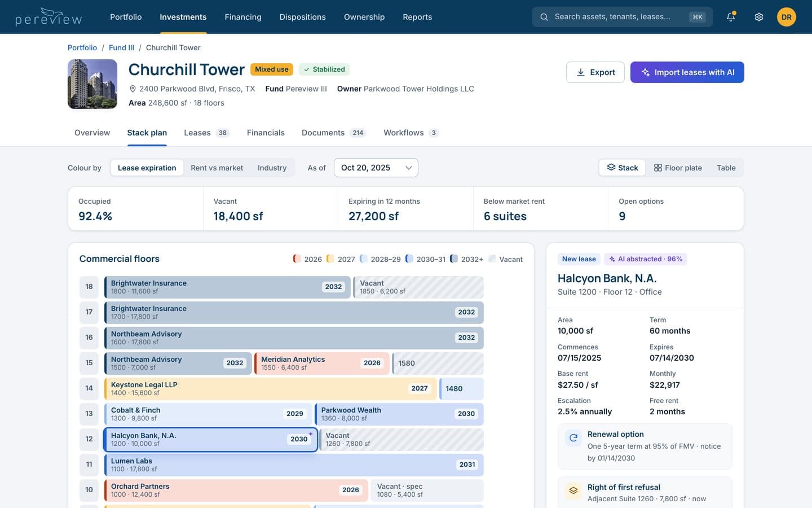Select Vacant suite 1850 block
The height and width of the screenshot is (508, 812).
pyautogui.click(x=418, y=287)
